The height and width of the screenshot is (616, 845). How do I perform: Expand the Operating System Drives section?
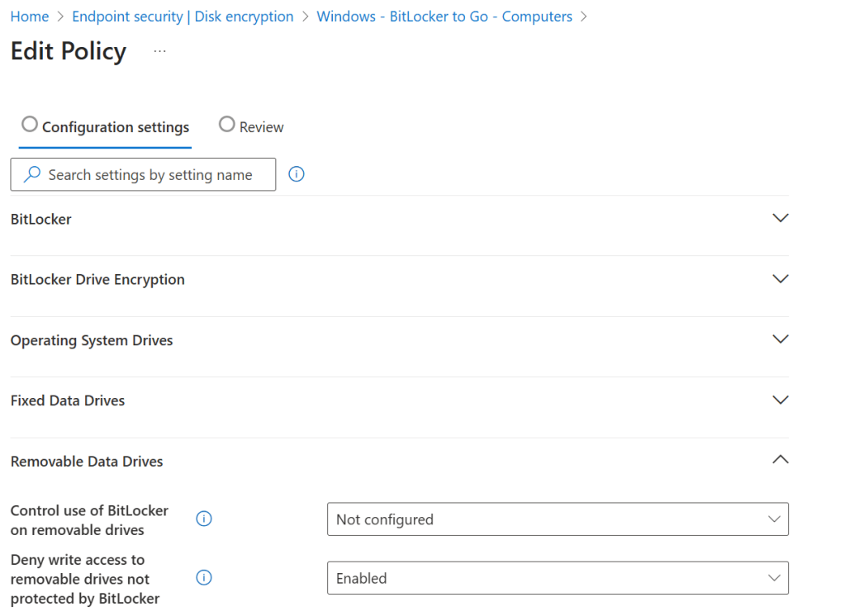[780, 339]
